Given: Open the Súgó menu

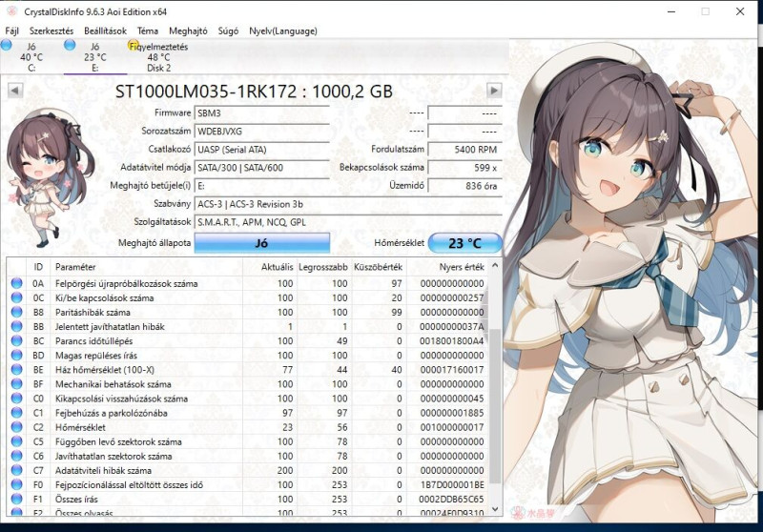Looking at the screenshot, I should (x=228, y=31).
